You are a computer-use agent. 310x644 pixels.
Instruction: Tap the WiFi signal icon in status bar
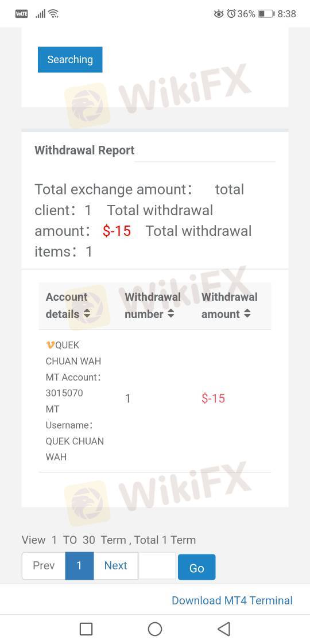click(x=53, y=14)
